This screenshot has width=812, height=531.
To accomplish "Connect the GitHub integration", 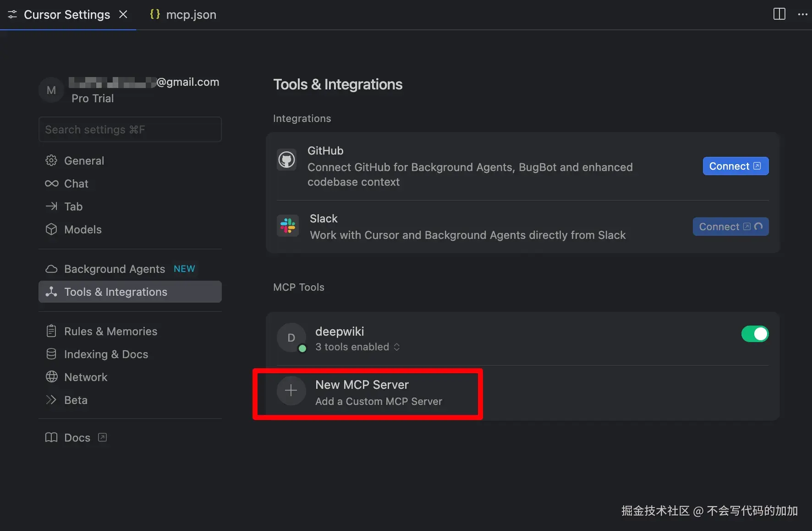I will [x=735, y=166].
